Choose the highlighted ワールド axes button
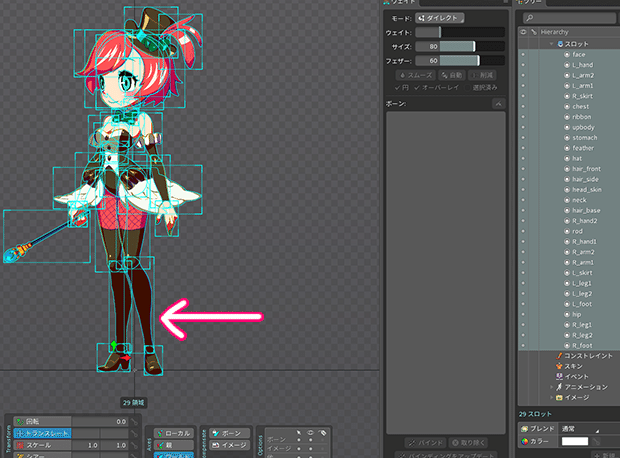The width and height of the screenshot is (620, 458). (x=174, y=455)
